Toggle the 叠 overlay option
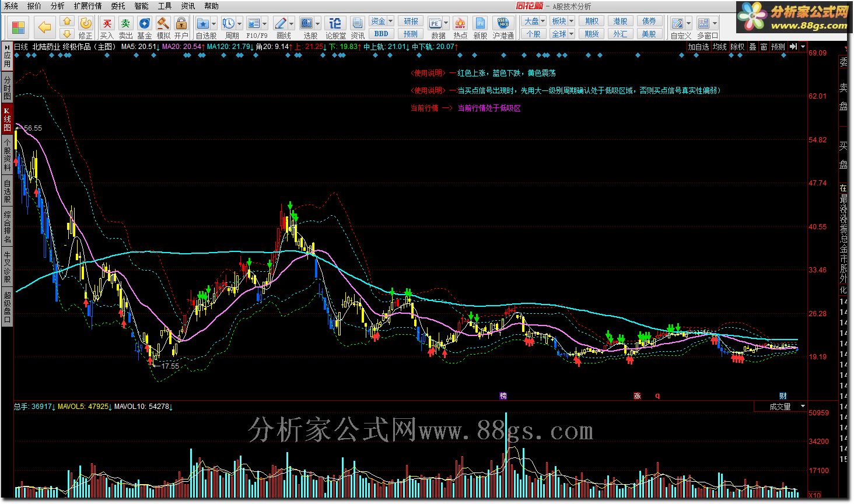The image size is (854, 504). click(x=752, y=47)
